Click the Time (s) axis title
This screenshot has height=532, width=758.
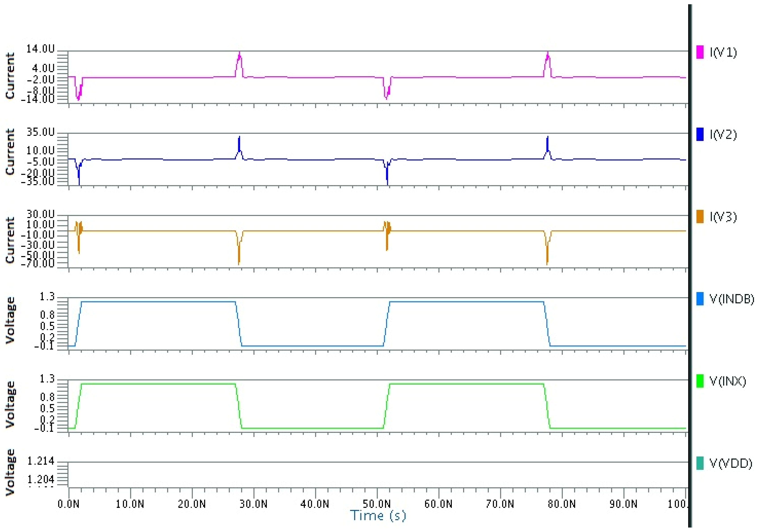[378, 516]
